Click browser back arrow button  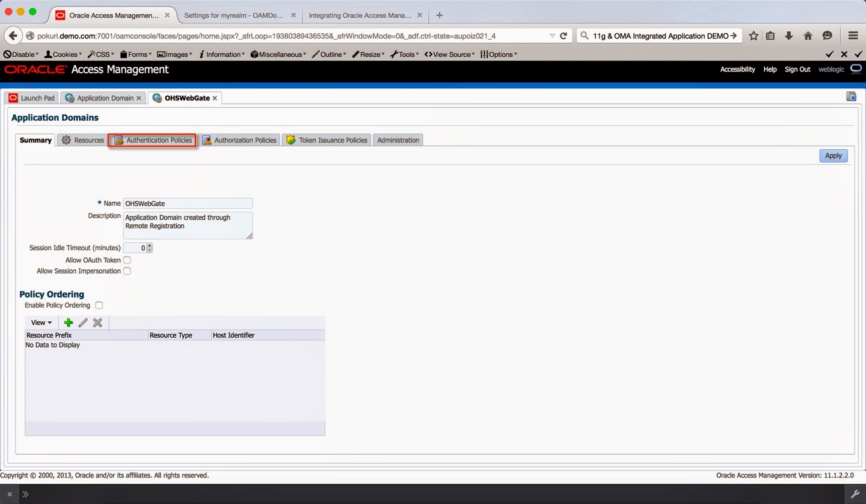[x=13, y=35]
